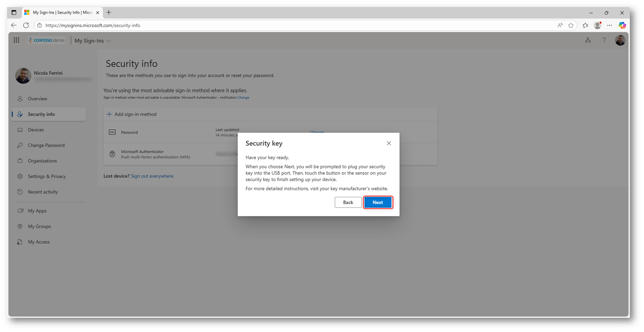
Task: Click the Settings & Privacy gear icon
Action: point(20,176)
